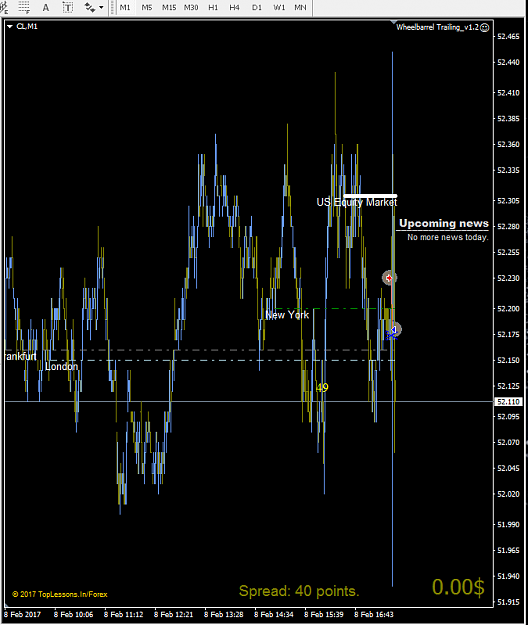
Task: Switch to M5 timeframe
Action: pyautogui.click(x=147, y=7)
